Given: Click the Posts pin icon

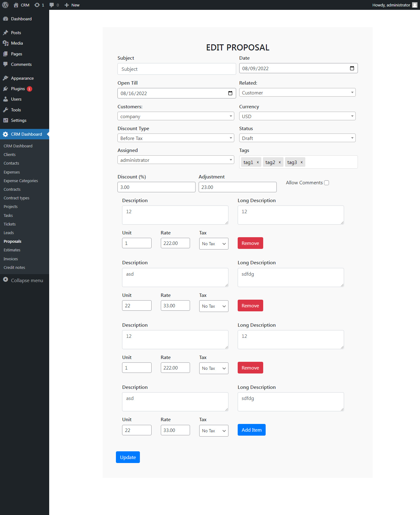Looking at the screenshot, I should click(x=6, y=33).
